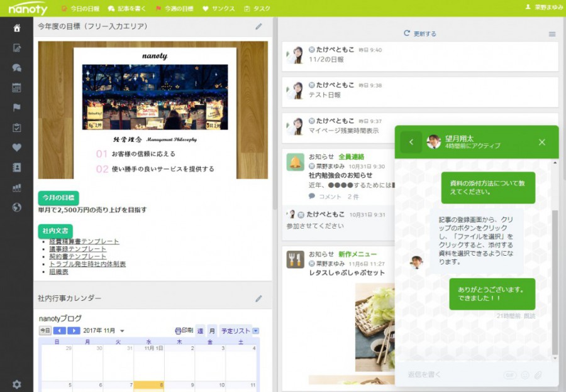The image size is (566, 392).
Task: Open レタスしゃぶしゃぶセット title
Action: (x=347, y=273)
